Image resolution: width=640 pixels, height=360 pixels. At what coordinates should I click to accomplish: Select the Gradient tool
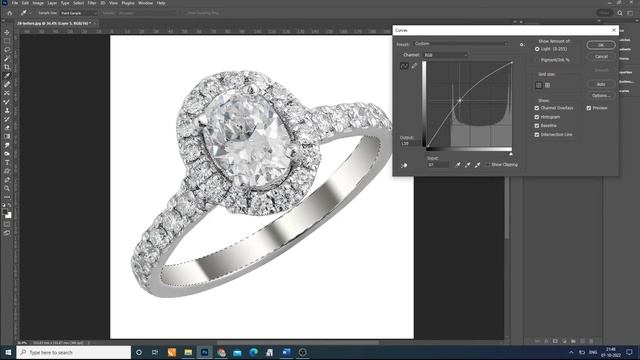pos(7,136)
